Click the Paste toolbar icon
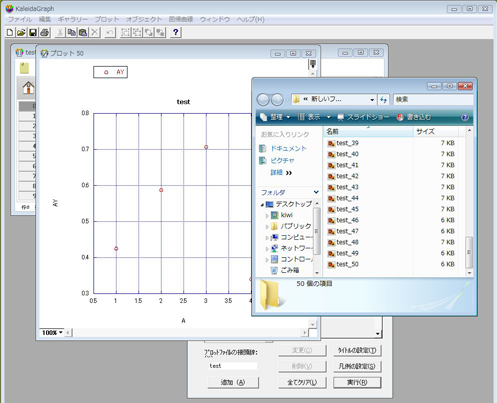 coord(83,32)
